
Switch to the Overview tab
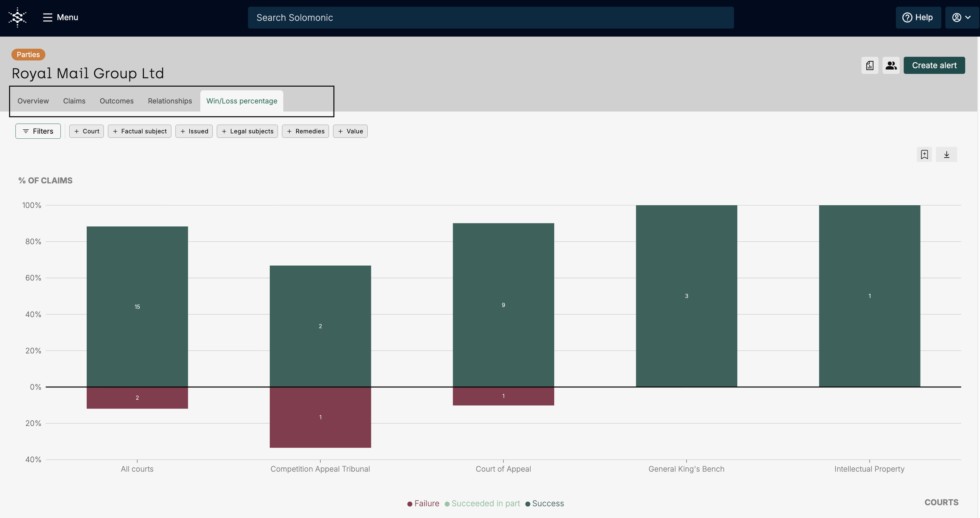[x=33, y=101]
